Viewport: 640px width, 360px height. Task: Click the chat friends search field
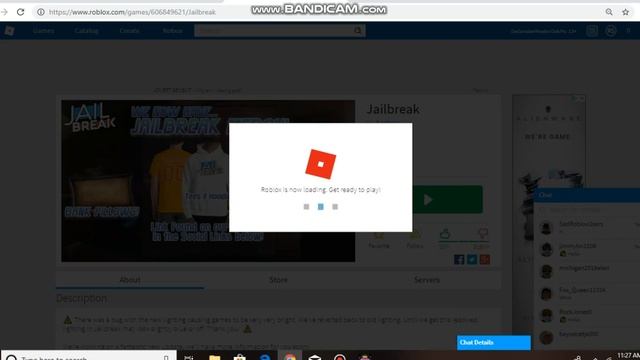tap(587, 210)
